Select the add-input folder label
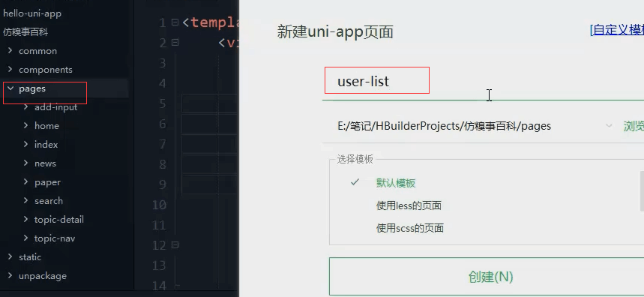This screenshot has width=644, height=297. pos(56,107)
